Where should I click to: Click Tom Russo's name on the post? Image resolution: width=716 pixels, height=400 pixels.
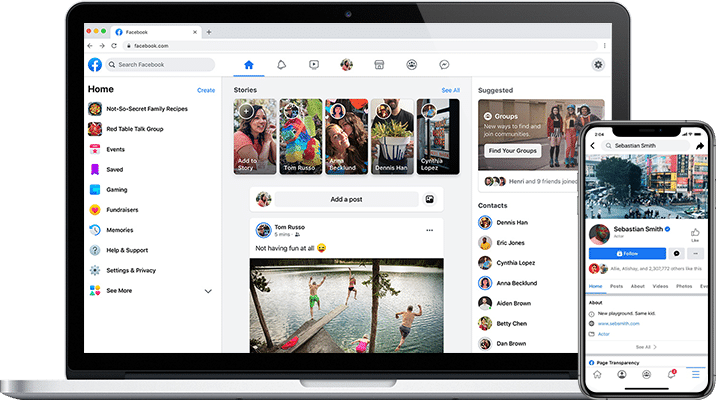[x=290, y=227]
